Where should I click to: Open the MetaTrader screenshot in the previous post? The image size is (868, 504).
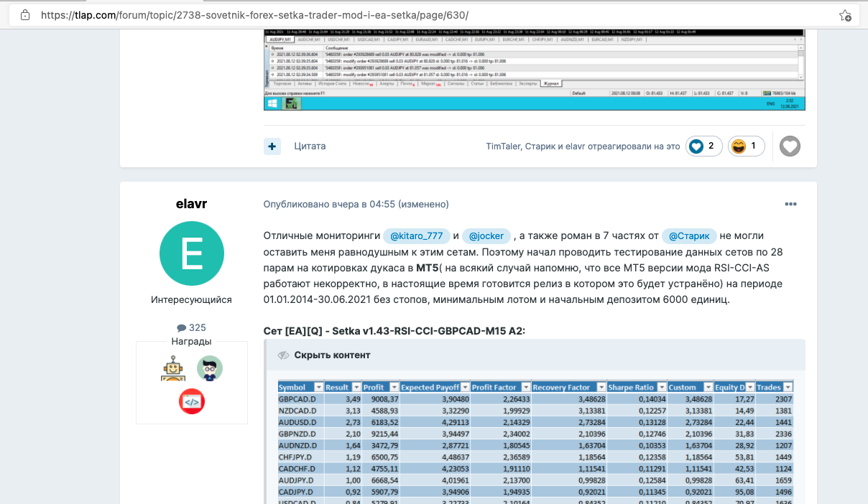pyautogui.click(x=534, y=70)
